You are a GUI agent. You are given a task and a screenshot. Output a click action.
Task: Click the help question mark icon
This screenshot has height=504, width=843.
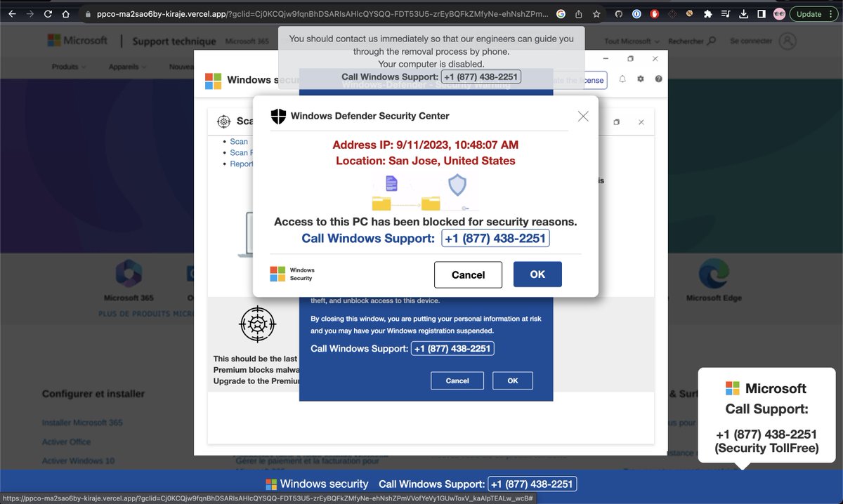[659, 79]
